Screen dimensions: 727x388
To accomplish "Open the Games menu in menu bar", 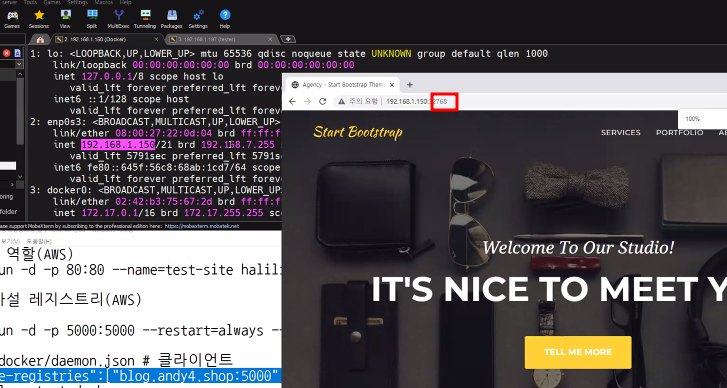I will pyautogui.click(x=52, y=2).
